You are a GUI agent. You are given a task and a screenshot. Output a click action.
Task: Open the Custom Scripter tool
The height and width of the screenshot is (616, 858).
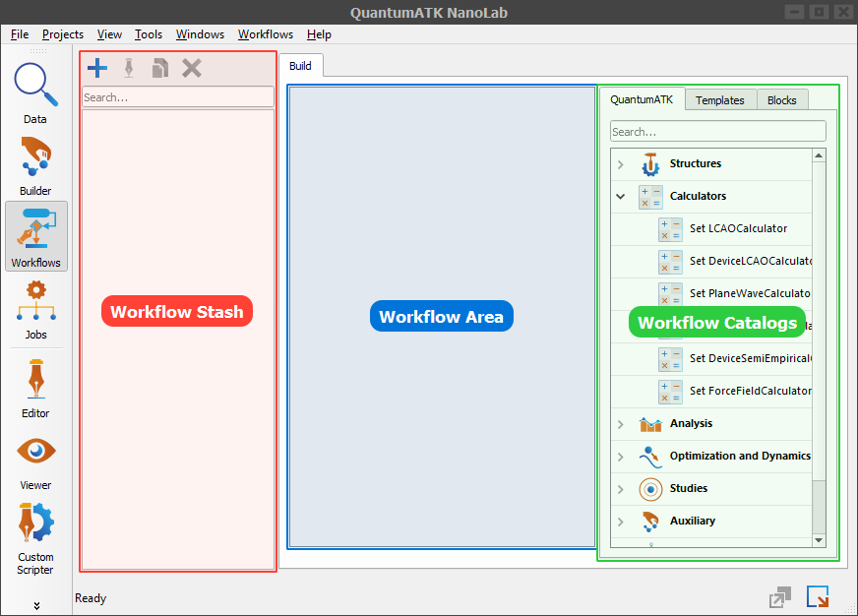[35, 539]
